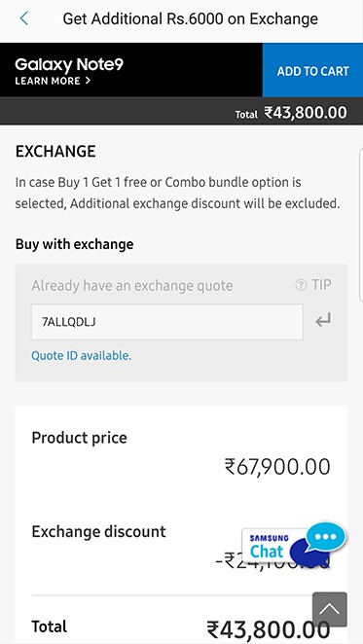Open the Samsung Chat widget label

269,547
